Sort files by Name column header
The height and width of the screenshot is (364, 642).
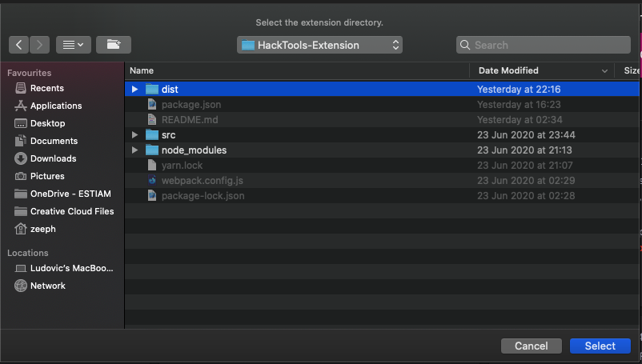296,70
